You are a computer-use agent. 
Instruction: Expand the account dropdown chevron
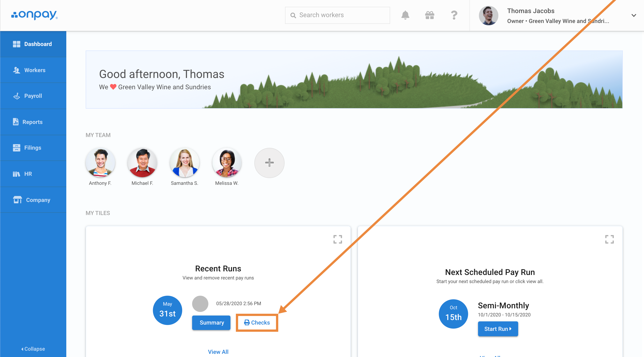click(x=633, y=16)
